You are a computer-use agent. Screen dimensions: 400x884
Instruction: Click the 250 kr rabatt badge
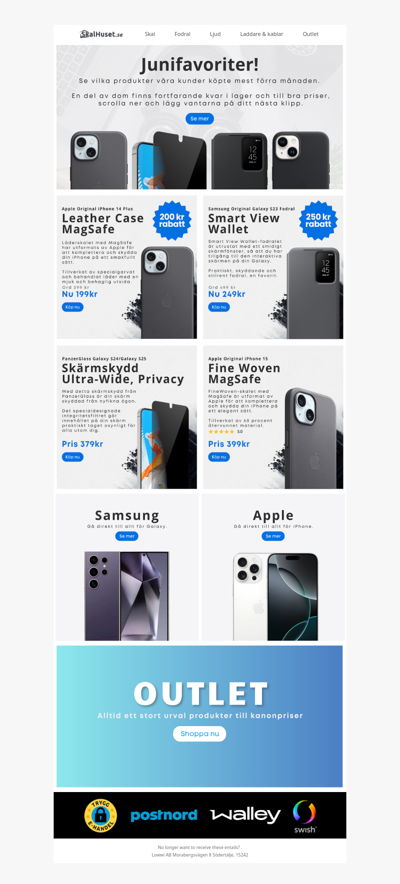click(318, 220)
